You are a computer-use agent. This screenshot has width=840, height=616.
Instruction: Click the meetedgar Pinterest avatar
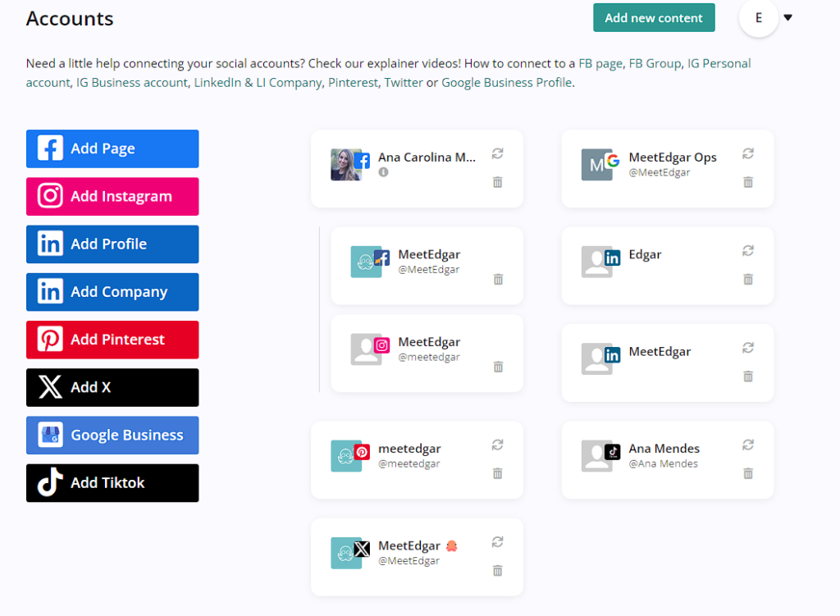[346, 456]
